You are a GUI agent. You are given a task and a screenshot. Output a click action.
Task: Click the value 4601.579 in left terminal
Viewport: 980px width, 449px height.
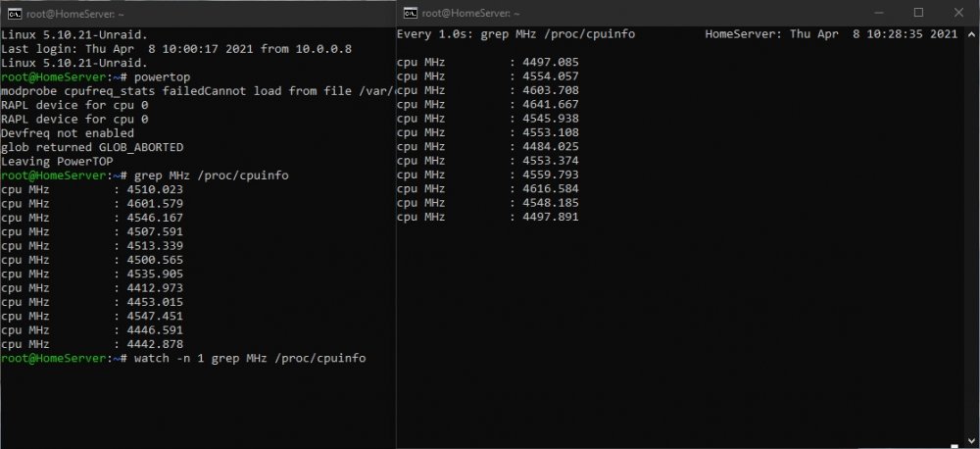[x=155, y=204]
